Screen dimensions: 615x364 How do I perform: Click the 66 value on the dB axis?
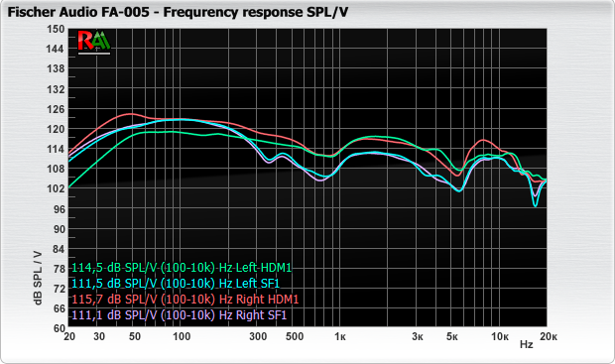click(59, 308)
